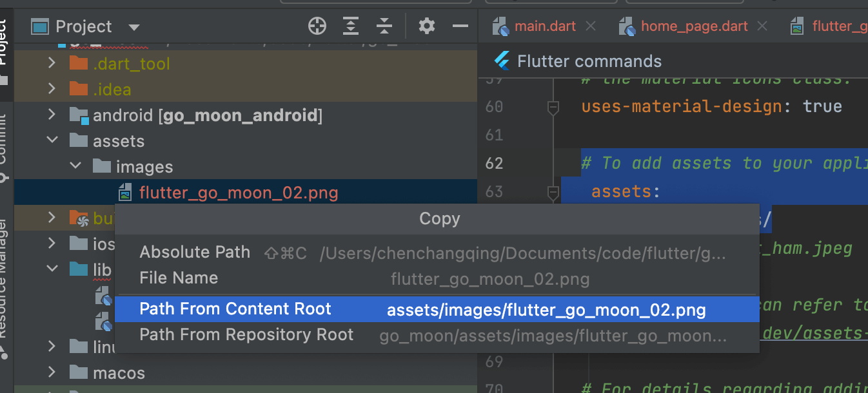
Task: Click the fold marker on line 60
Action: pos(553,108)
